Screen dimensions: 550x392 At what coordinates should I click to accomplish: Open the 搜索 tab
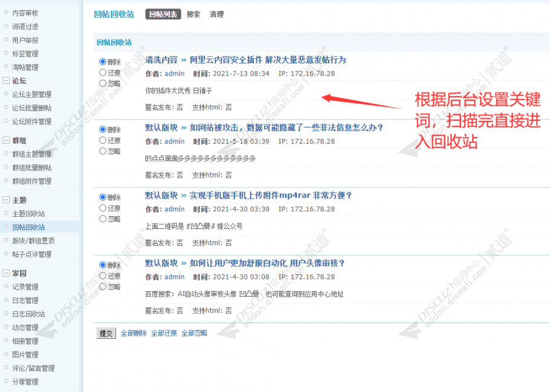click(x=193, y=14)
